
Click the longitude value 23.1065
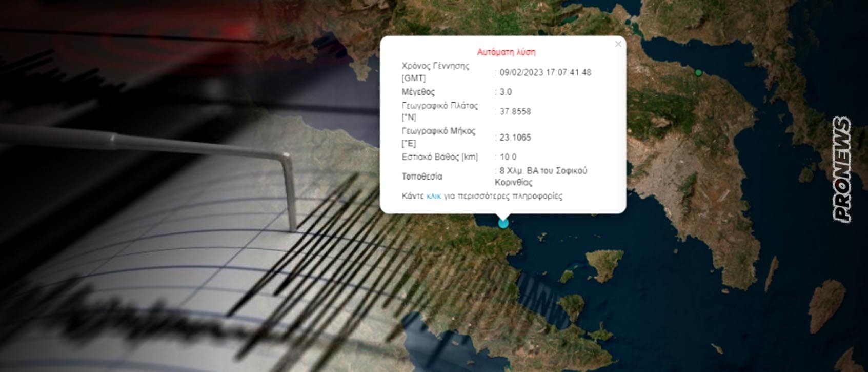[x=515, y=138]
